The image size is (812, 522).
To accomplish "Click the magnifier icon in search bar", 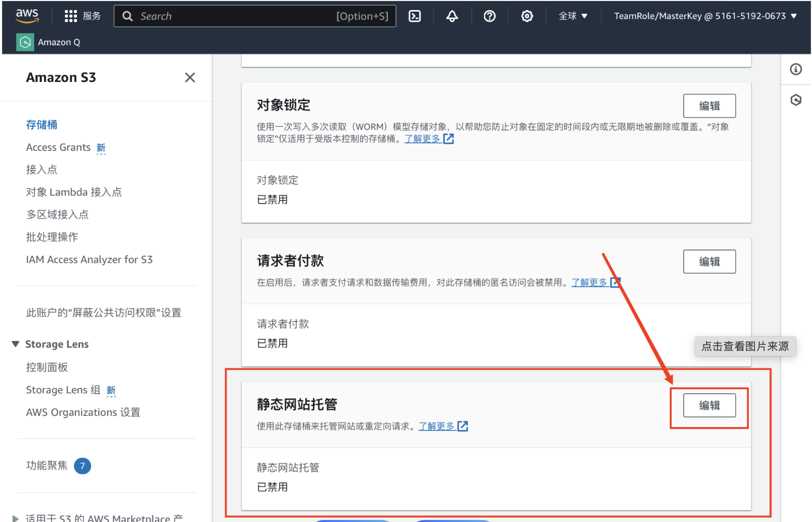I will click(x=128, y=16).
